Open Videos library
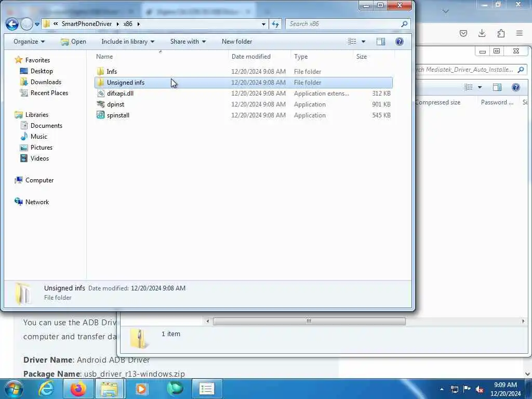Screen dimensions: 532x399 [x=39, y=158]
